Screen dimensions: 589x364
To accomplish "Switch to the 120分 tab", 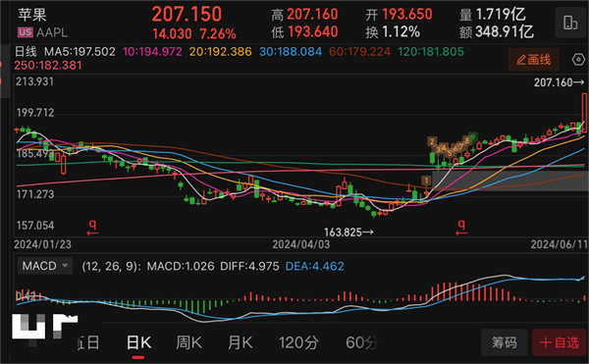I will click(x=298, y=342).
